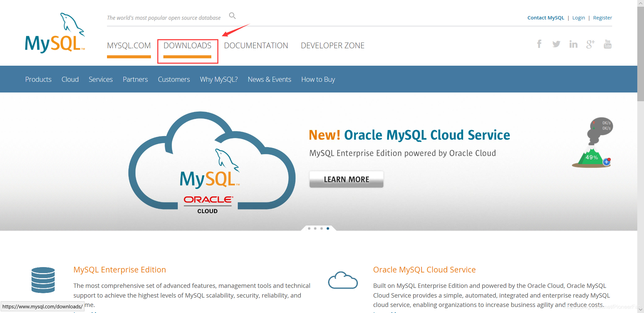
Task: Click the scrollbar up arrow
Action: coord(641,3)
